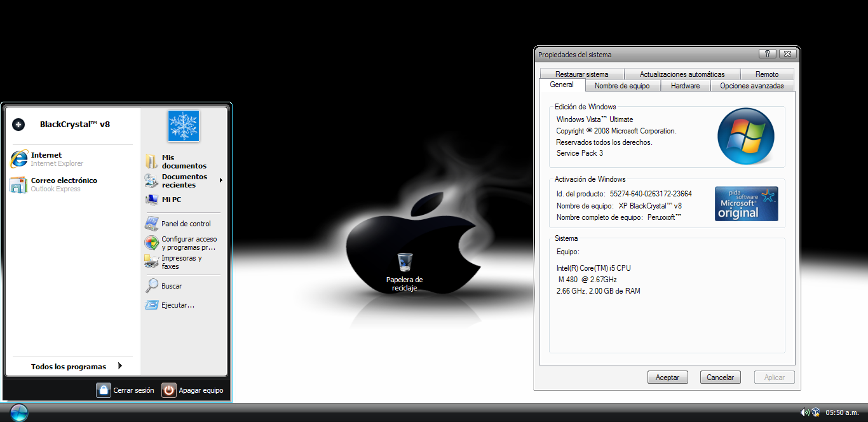The image size is (868, 422).
Task: Expand the Todos los programas arrow
Action: [119, 366]
